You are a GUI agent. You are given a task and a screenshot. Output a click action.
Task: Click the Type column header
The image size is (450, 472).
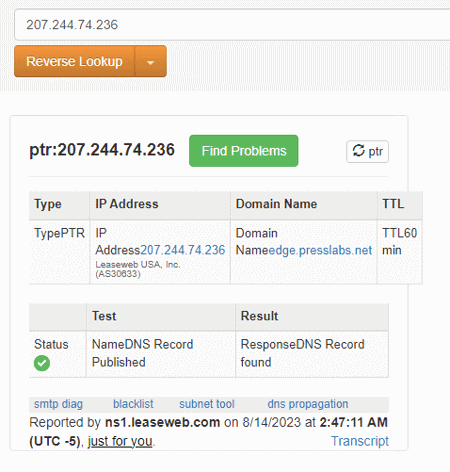point(59,205)
